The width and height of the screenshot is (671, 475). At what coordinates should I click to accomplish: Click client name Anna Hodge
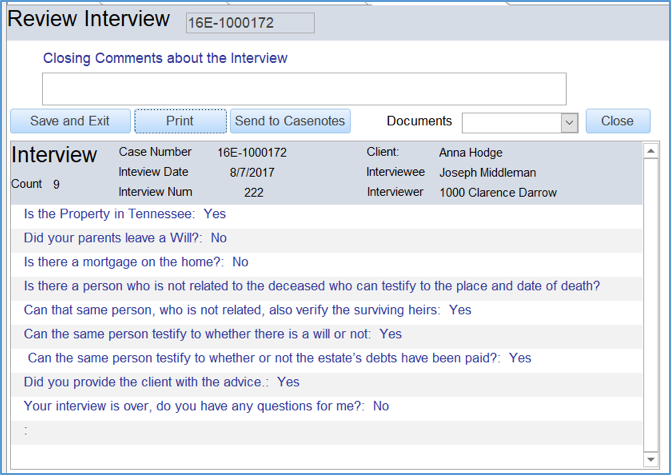pyautogui.click(x=470, y=153)
